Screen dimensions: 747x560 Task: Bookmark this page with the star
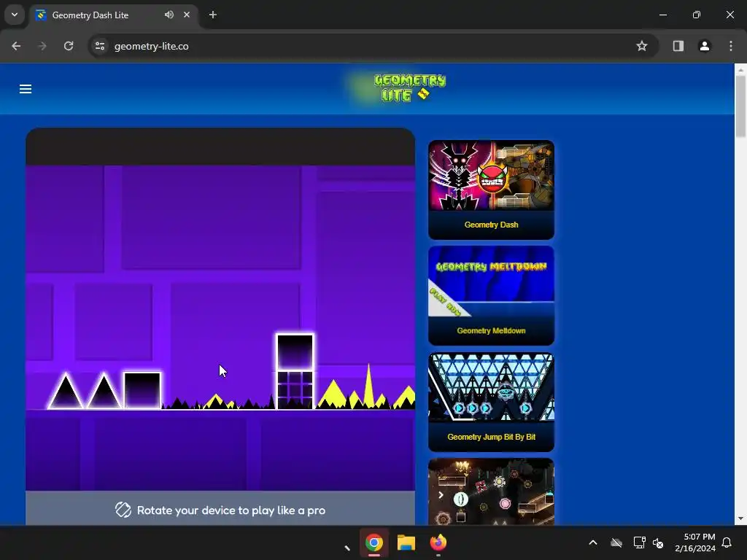(x=642, y=46)
